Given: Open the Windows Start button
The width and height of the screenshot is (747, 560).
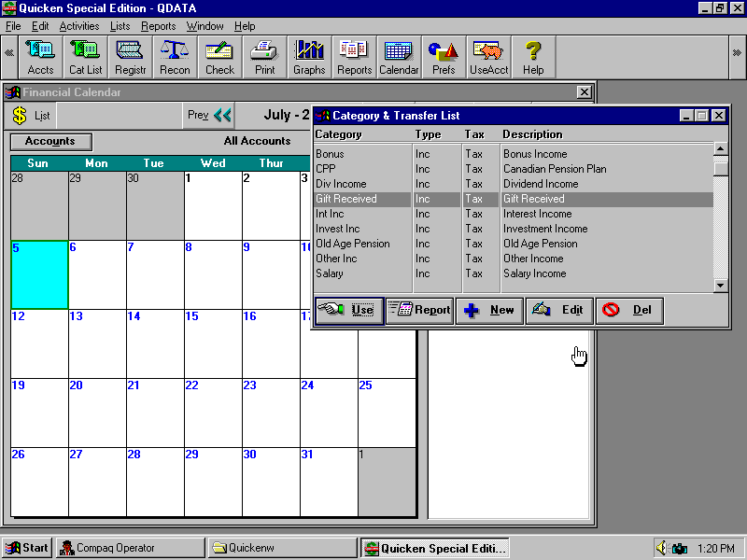Looking at the screenshot, I should (27, 548).
